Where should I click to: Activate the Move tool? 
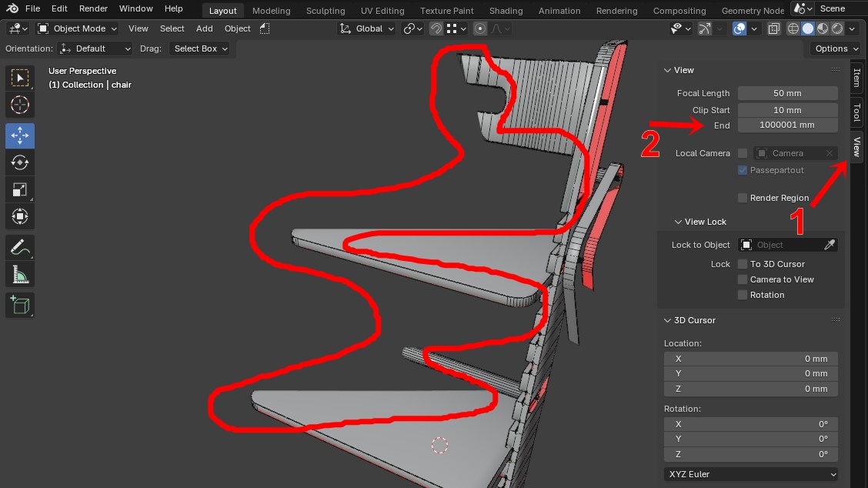tap(20, 135)
